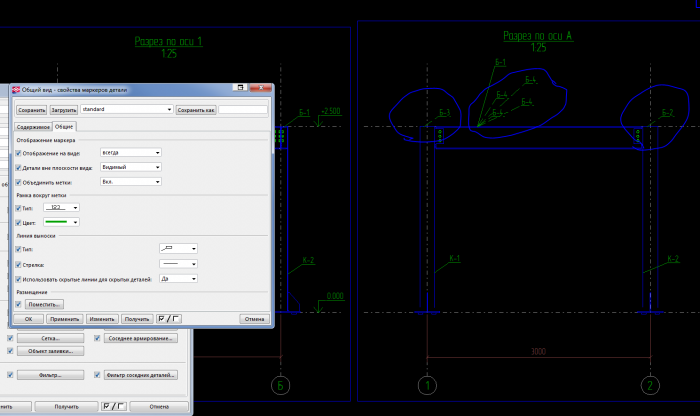Expand the leader line Тип dropdown
This screenshot has height=416, width=700.
(x=178, y=249)
